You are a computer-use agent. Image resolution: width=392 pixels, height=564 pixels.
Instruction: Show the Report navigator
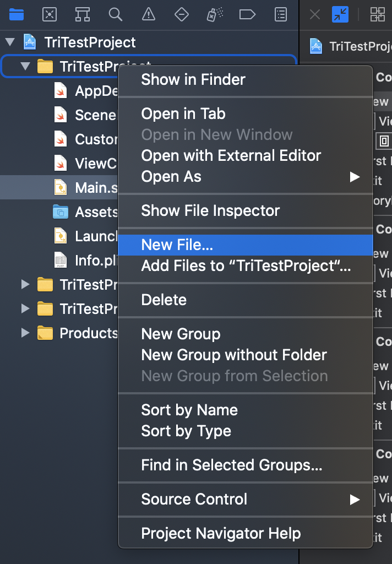click(x=281, y=14)
